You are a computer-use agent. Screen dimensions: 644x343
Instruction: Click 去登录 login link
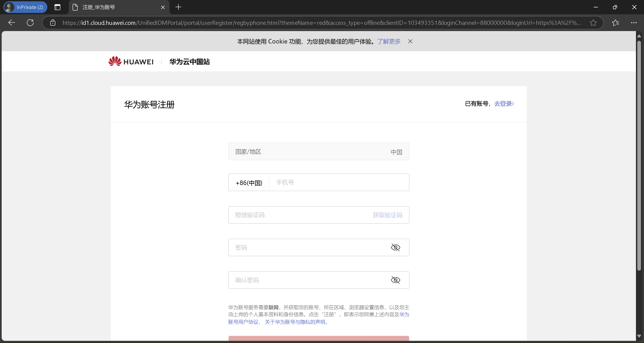[504, 104]
